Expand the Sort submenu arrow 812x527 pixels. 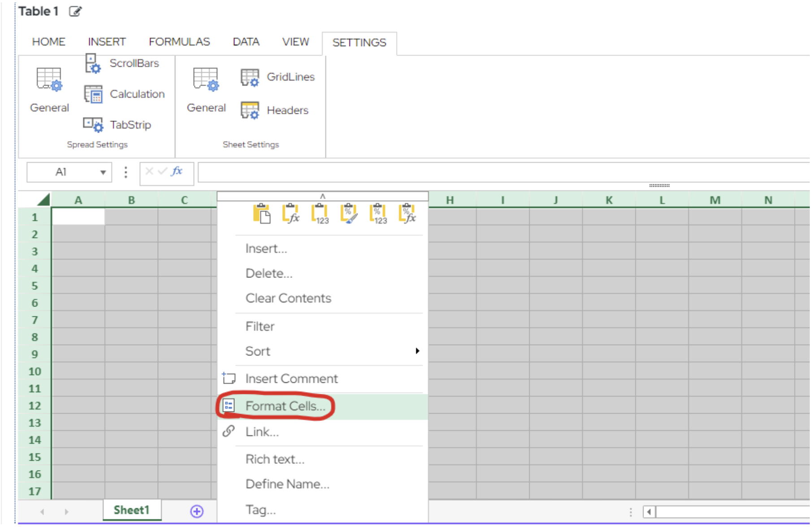pos(417,351)
